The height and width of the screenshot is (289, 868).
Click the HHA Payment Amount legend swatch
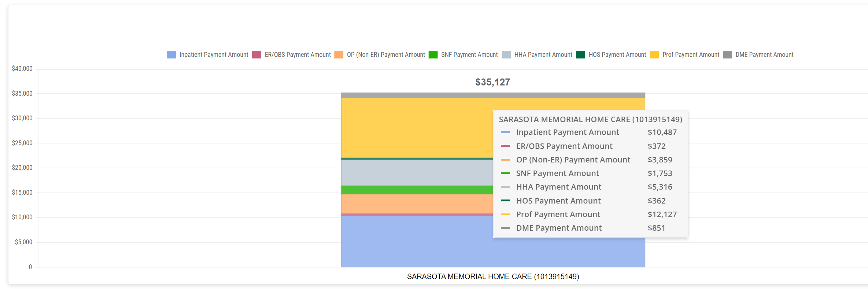coord(506,55)
